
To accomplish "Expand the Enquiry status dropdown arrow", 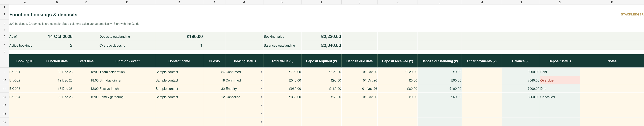I will tap(262, 89).
